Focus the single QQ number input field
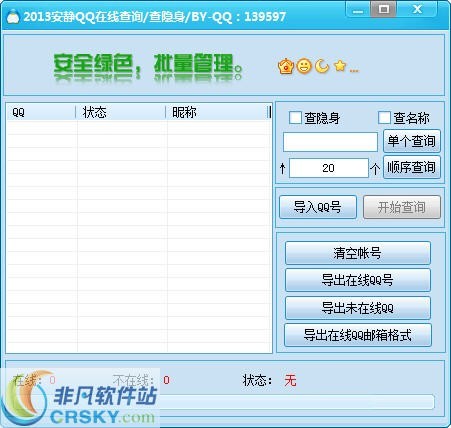451x428 pixels. click(x=330, y=142)
